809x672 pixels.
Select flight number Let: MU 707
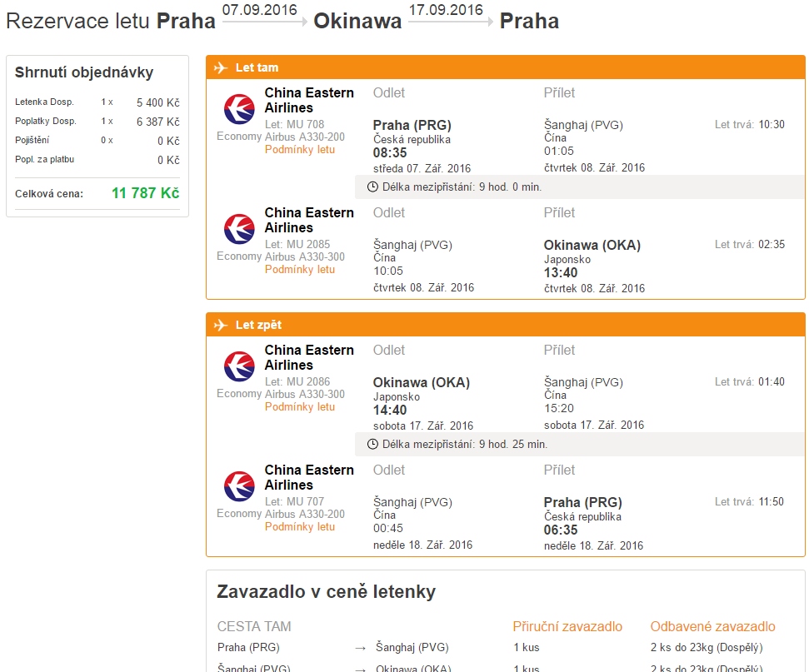[x=295, y=502]
